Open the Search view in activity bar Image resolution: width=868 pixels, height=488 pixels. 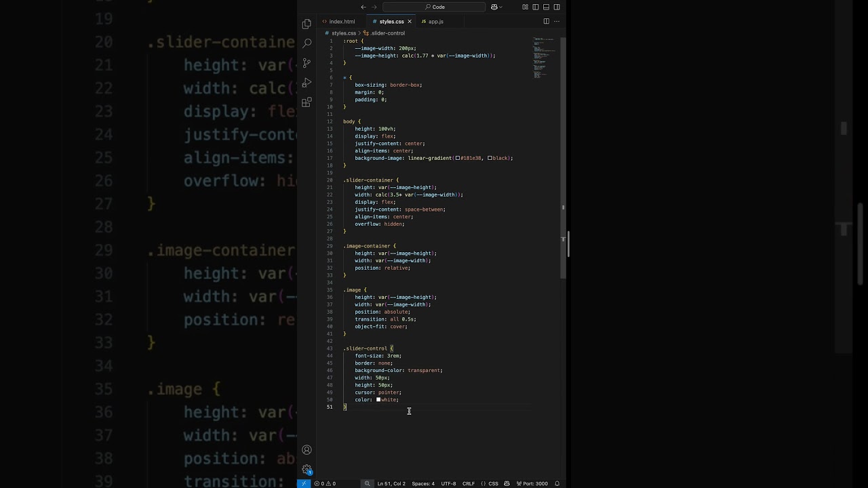click(x=307, y=43)
